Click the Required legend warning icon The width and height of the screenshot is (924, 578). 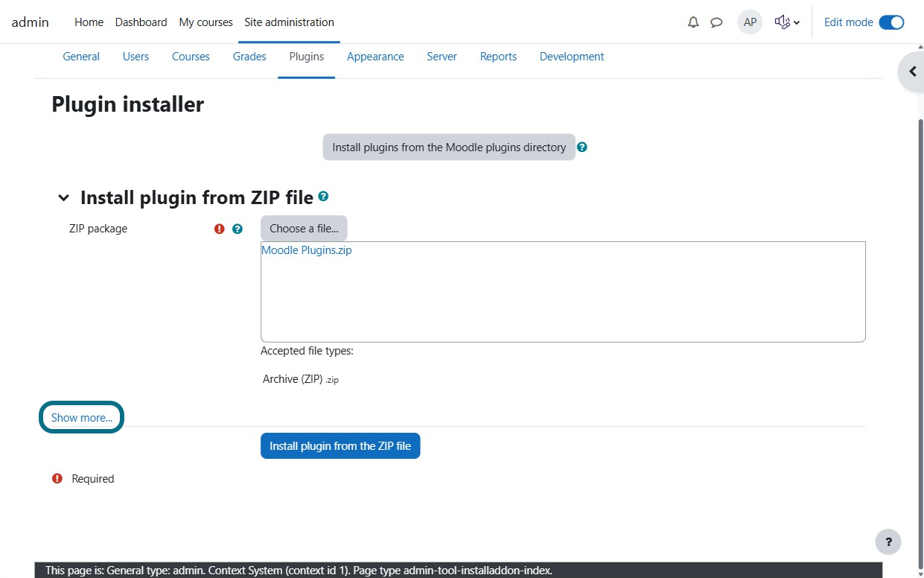click(57, 479)
